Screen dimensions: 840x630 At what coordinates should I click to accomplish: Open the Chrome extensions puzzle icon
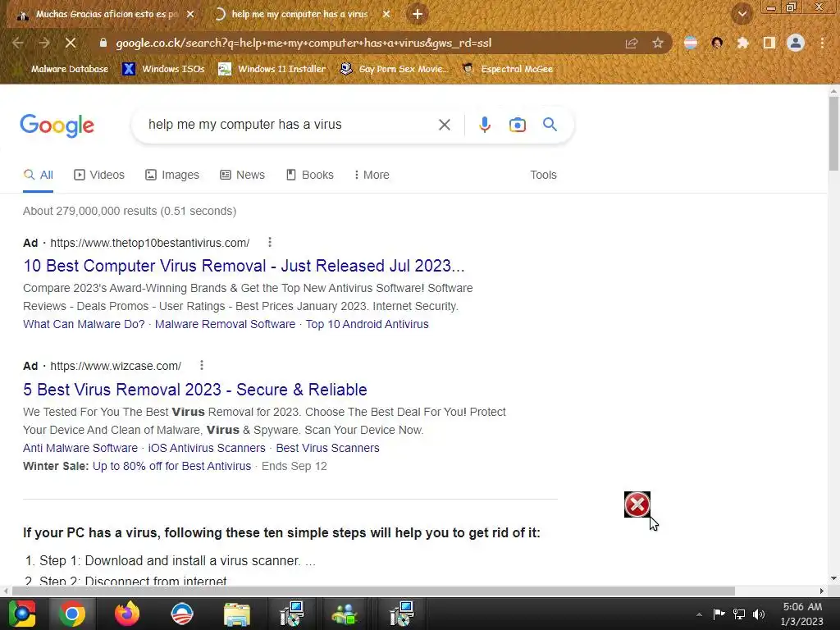(742, 43)
